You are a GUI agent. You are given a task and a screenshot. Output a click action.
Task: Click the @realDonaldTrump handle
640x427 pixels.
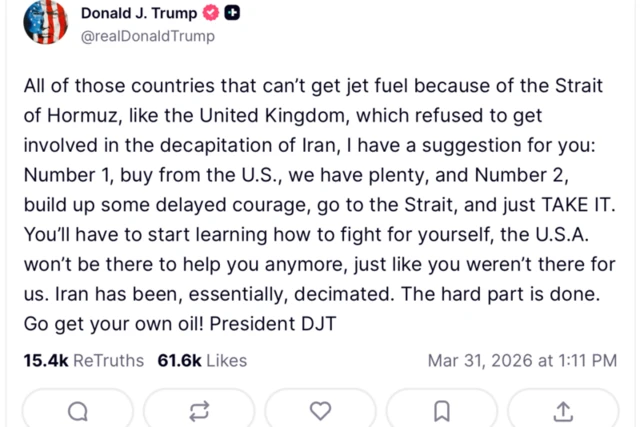click(147, 37)
